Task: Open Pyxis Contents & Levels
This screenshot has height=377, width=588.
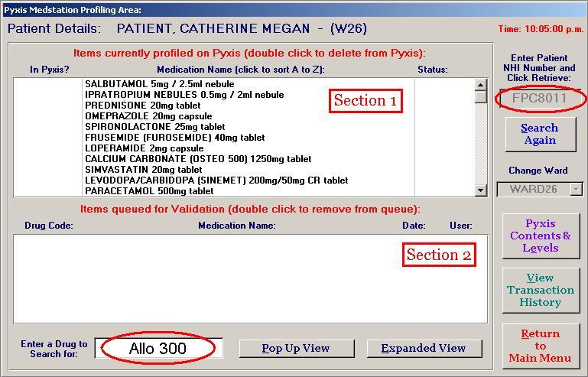Action: [541, 236]
